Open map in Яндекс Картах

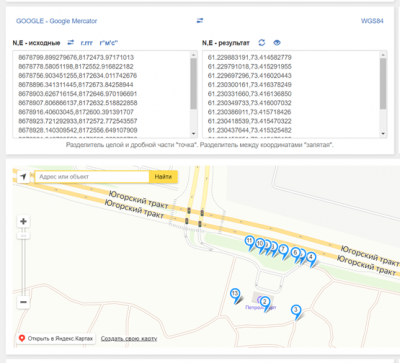tap(56, 339)
